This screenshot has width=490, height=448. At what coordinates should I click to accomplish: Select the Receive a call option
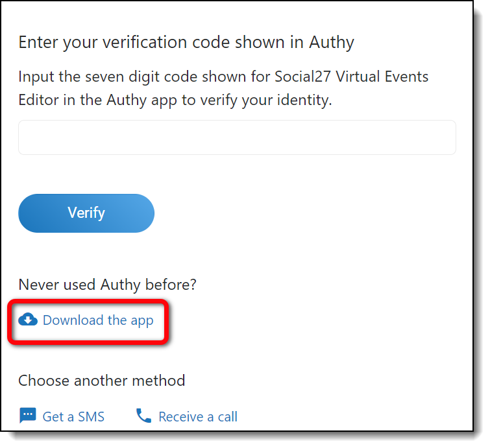pos(198,416)
